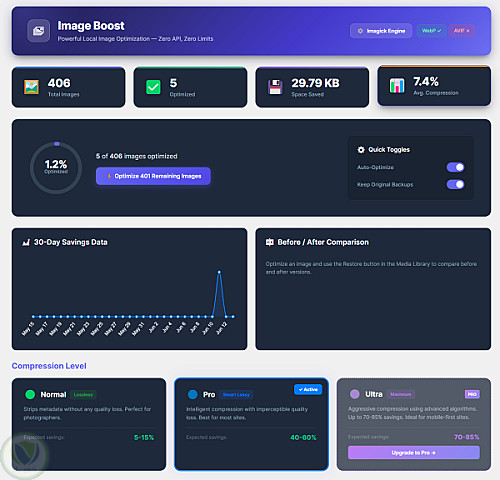The image size is (500, 480).
Task: Click the 1.2% circular progress ring
Action: point(56,168)
